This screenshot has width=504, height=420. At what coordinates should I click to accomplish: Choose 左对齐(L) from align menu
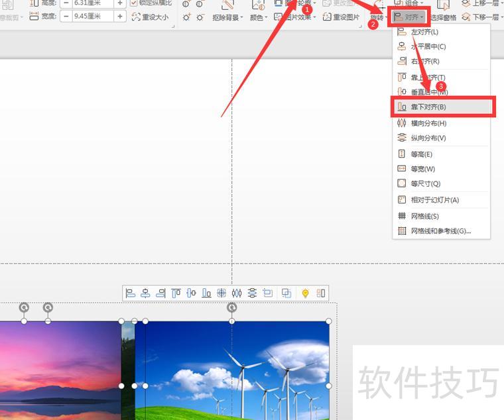pyautogui.click(x=441, y=32)
